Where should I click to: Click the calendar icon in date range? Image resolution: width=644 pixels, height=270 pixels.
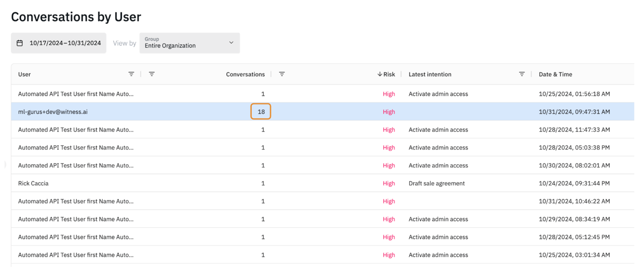20,43
